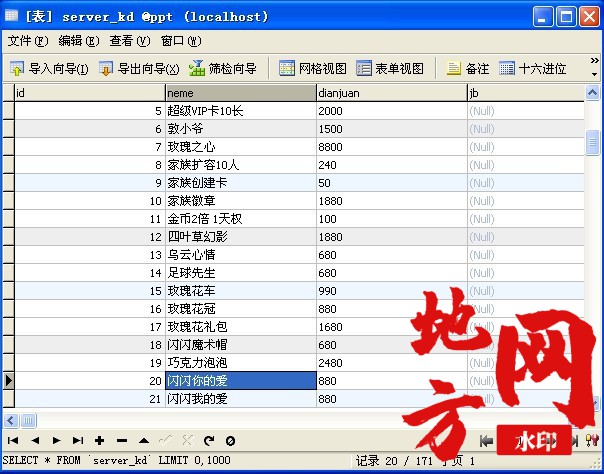Click the (Null) jb cell in row 5

click(x=526, y=111)
